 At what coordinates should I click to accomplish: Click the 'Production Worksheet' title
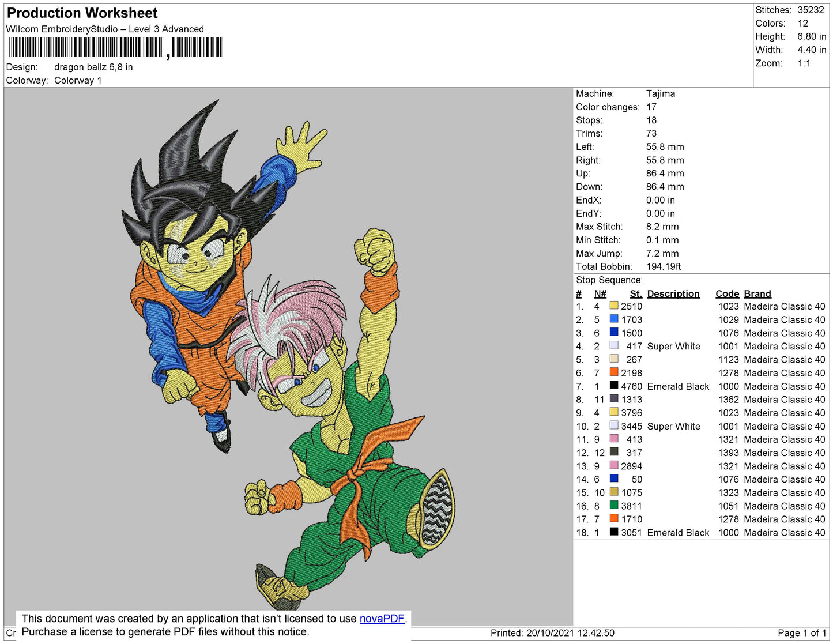(82, 13)
